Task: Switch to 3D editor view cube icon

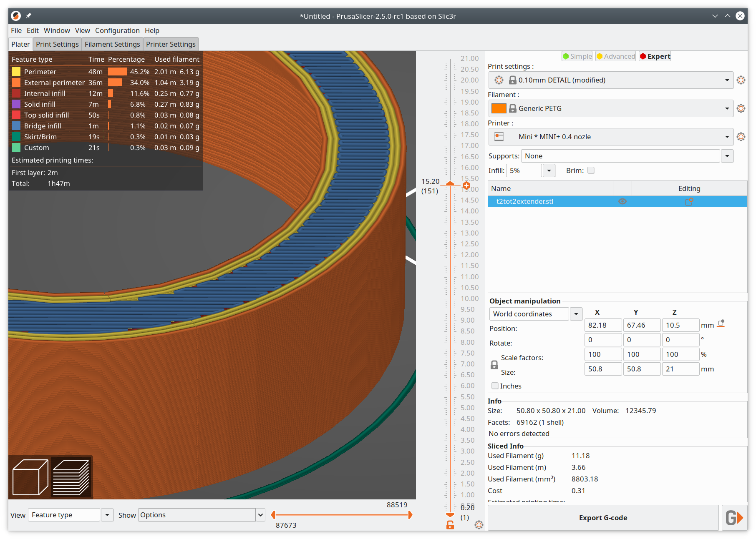Action: (x=30, y=477)
